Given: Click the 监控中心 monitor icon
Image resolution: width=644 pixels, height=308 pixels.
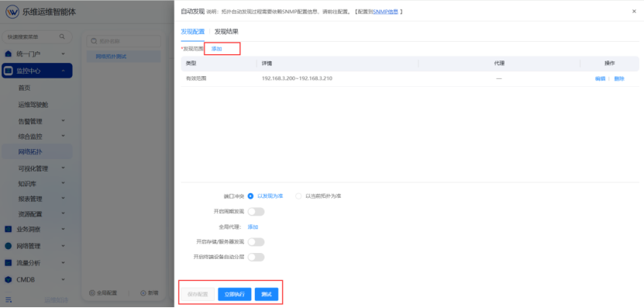Looking at the screenshot, I should (x=9, y=71).
